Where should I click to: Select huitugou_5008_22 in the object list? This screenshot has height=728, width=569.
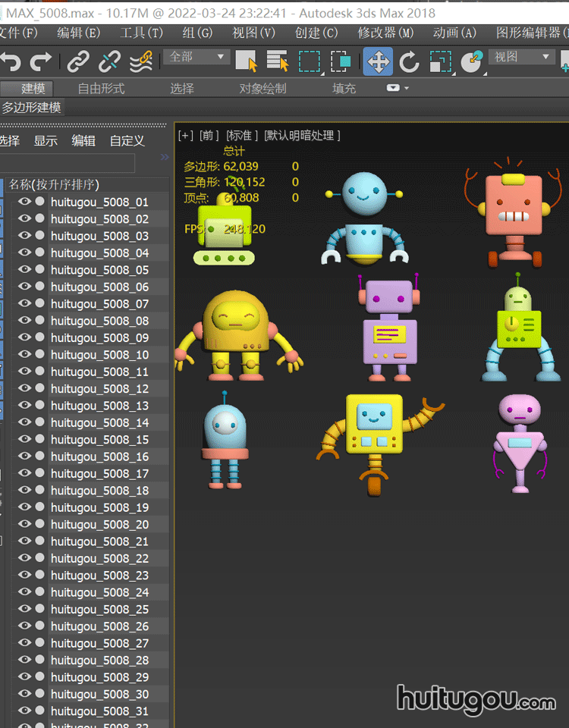pos(100,558)
